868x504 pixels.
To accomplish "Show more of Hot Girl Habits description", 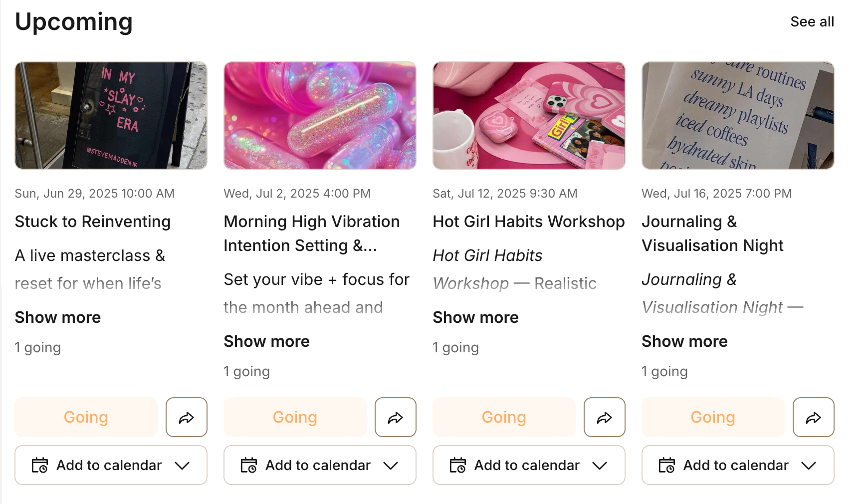I will (x=476, y=317).
